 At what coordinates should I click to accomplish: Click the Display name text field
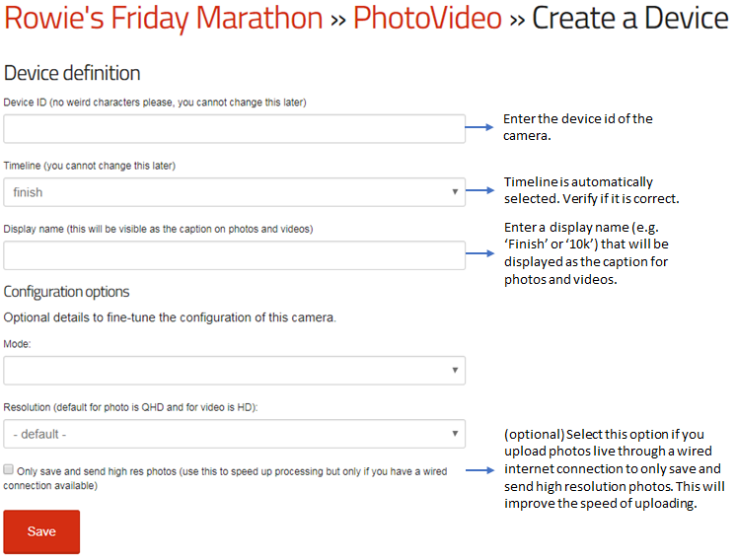pos(234,255)
